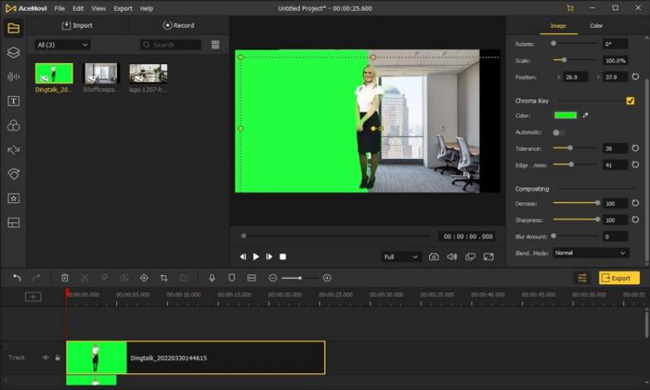Step to the previous frame
This screenshot has height=390, width=650.
coord(243,257)
